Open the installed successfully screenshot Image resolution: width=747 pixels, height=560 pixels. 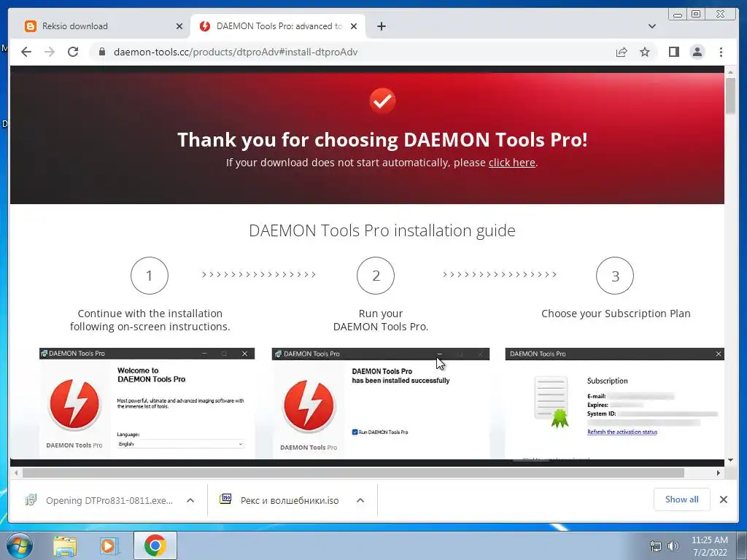click(381, 403)
